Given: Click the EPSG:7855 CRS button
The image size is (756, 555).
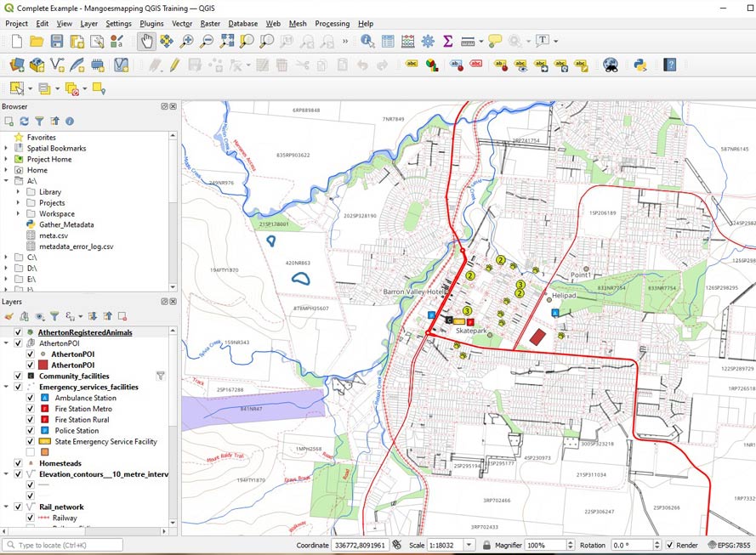Looking at the screenshot, I should point(729,545).
